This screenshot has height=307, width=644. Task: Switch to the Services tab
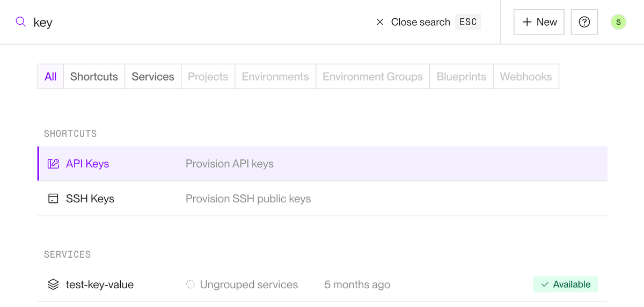pyautogui.click(x=153, y=77)
